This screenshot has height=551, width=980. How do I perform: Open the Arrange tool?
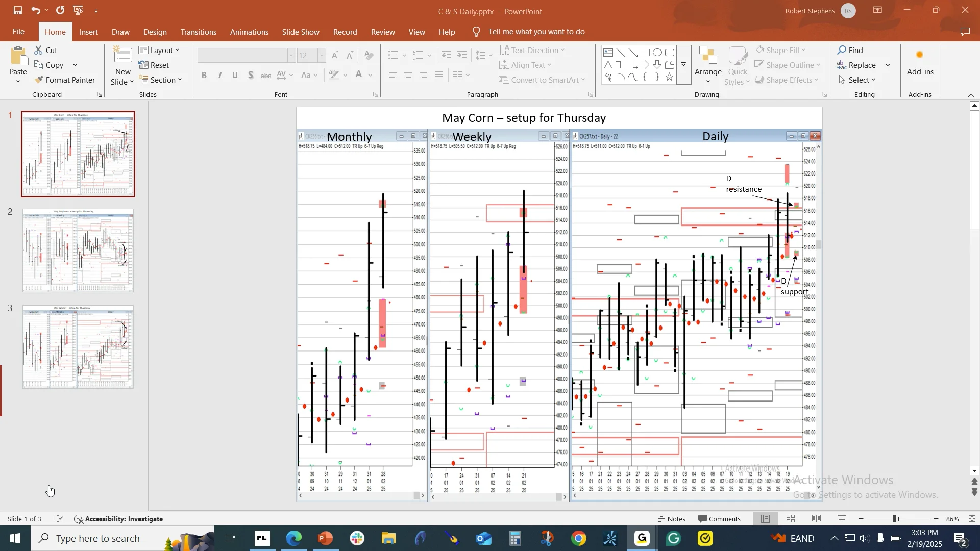coord(708,65)
